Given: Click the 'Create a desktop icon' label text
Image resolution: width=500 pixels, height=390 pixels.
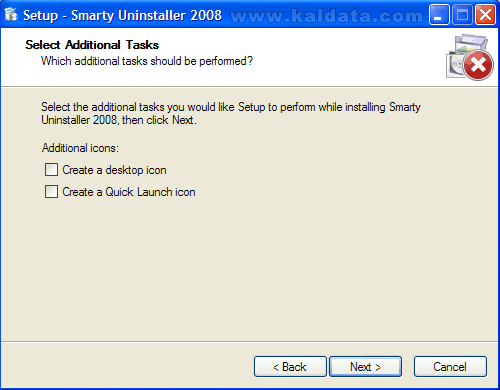Looking at the screenshot, I should (x=114, y=170).
